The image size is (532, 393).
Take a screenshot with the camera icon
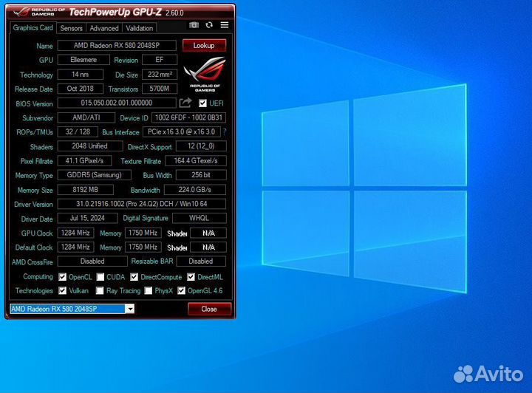194,25
